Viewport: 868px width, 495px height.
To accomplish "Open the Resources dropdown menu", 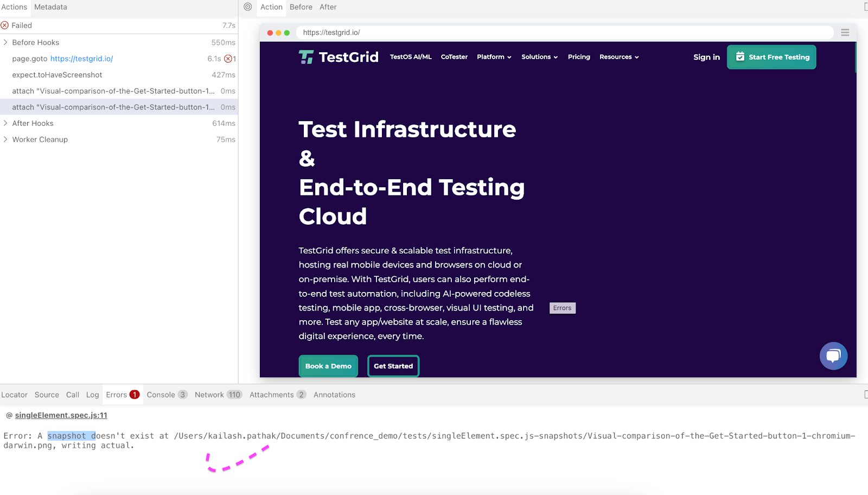I will coord(619,57).
